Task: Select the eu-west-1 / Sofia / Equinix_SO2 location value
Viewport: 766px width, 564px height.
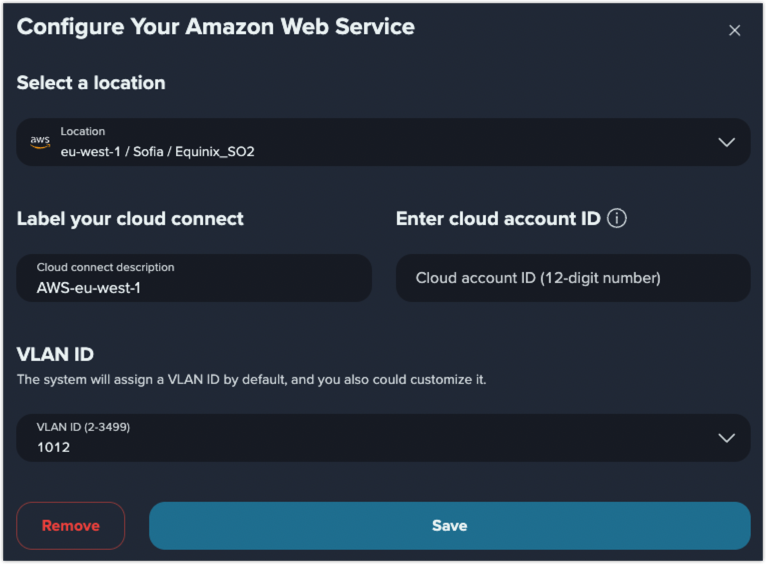Action: 157,152
